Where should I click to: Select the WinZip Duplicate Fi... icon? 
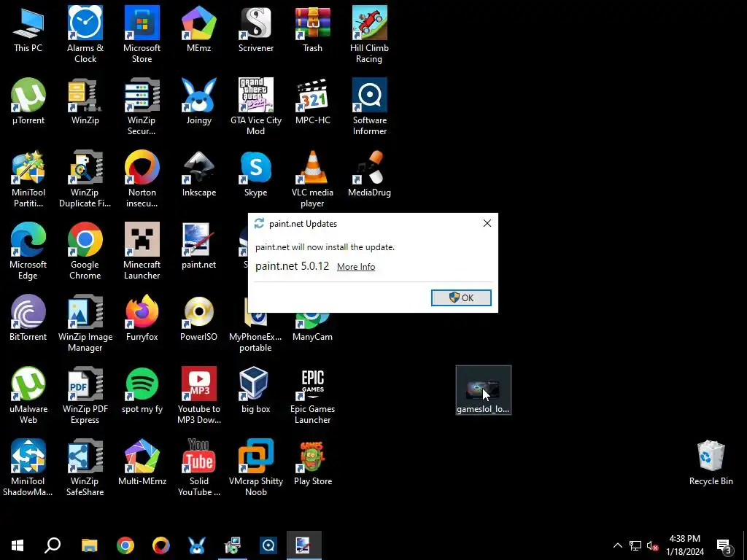[x=85, y=179]
